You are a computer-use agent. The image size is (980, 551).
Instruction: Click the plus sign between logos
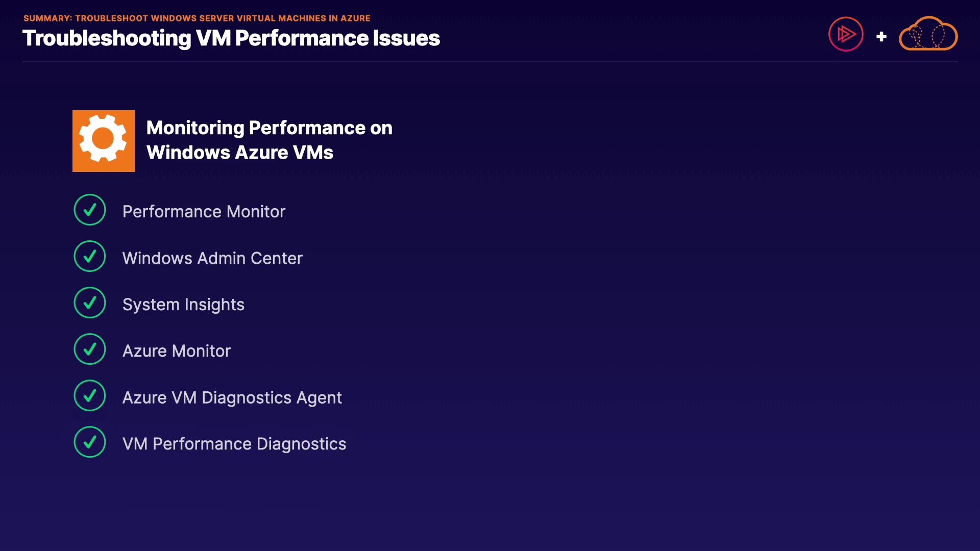[881, 37]
